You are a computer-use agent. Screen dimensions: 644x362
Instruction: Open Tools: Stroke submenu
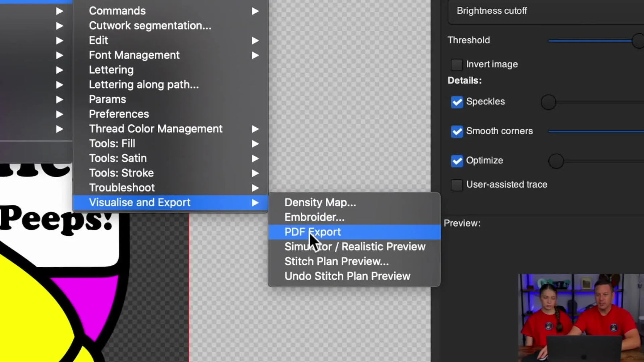pyautogui.click(x=170, y=173)
